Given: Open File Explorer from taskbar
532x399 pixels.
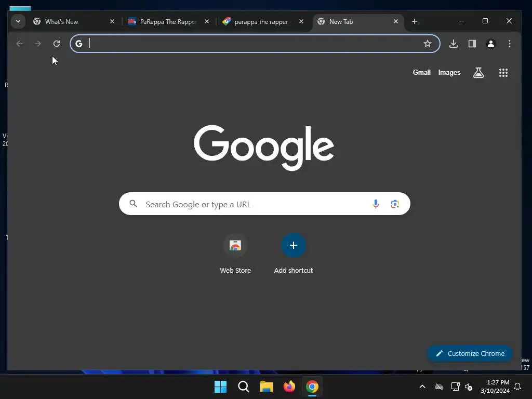Looking at the screenshot, I should (x=267, y=387).
